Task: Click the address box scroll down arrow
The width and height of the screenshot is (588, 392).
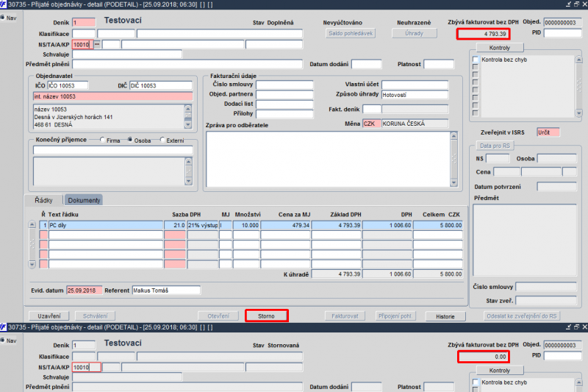Action: (x=188, y=125)
